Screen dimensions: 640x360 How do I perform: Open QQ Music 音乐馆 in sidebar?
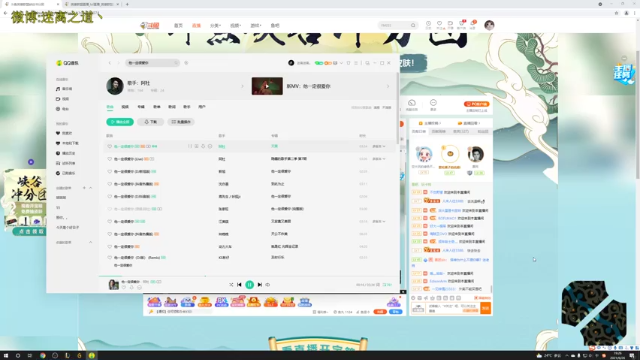click(64, 89)
